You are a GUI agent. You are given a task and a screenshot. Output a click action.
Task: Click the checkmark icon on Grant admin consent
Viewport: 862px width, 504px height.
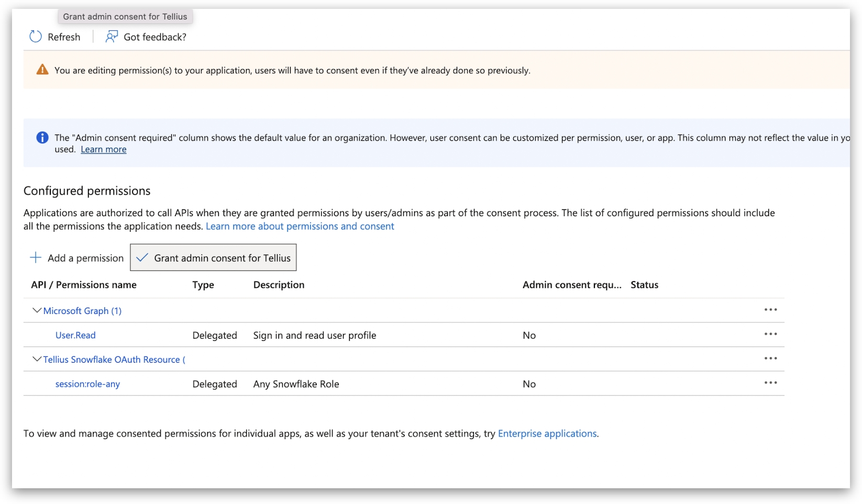142,257
